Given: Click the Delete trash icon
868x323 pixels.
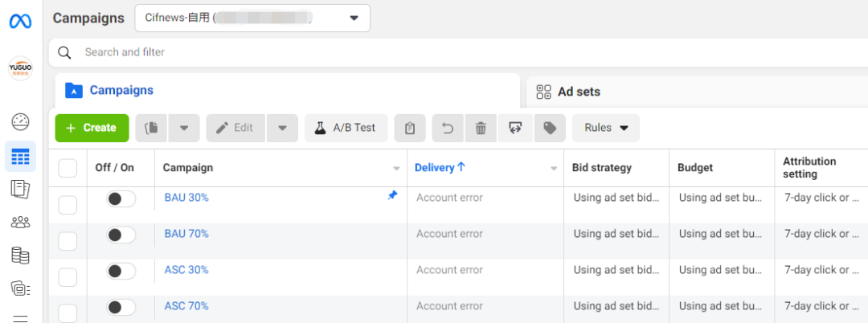Looking at the screenshot, I should coord(481,128).
